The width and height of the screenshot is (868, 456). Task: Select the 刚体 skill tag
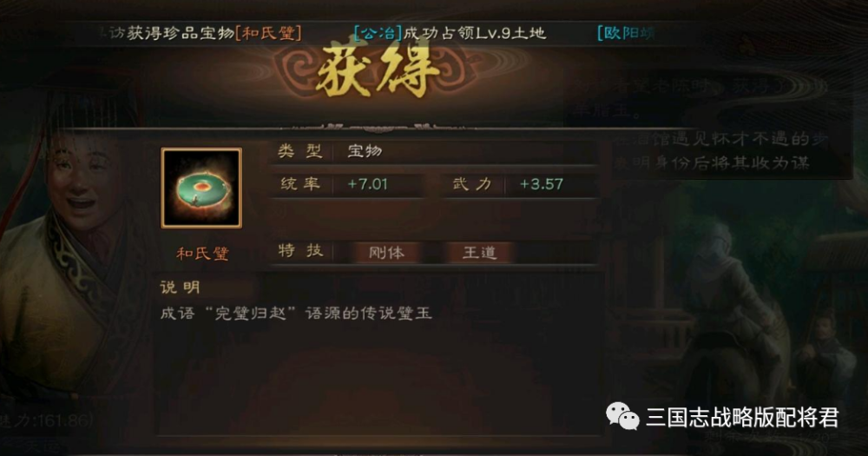[386, 253]
